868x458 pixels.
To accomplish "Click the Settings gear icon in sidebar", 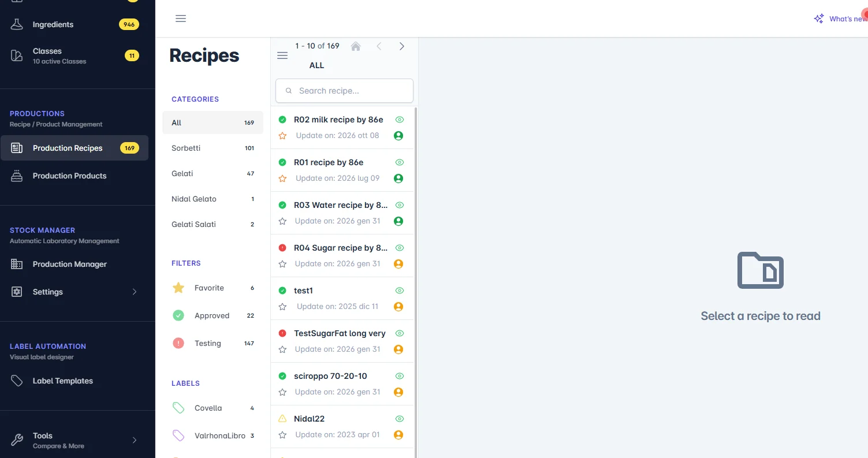I will click(x=17, y=292).
